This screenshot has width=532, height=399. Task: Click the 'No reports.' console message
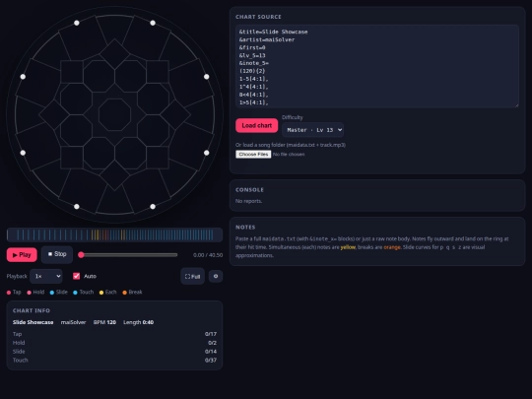click(248, 201)
